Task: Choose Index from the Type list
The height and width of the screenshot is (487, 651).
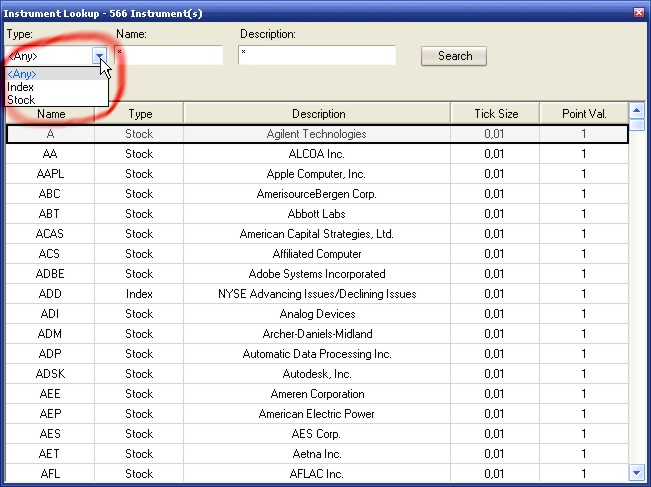Action: click(56, 87)
